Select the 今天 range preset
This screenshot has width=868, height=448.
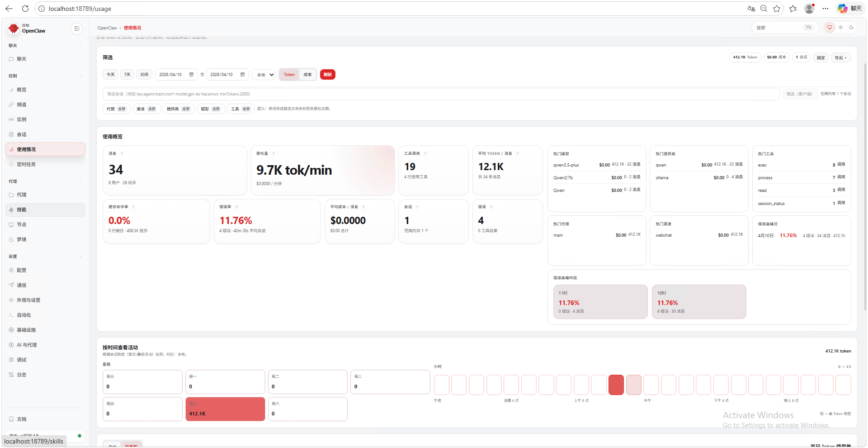click(x=111, y=75)
